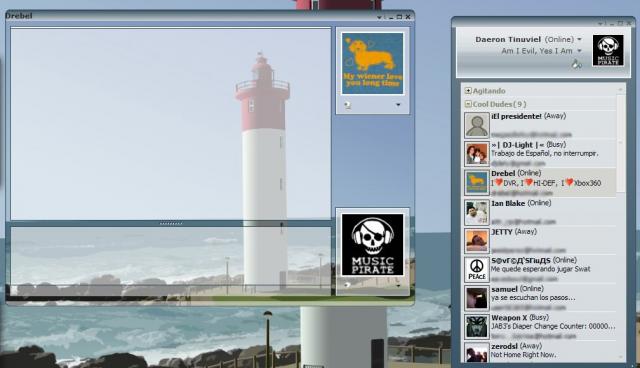This screenshot has height=368, width=640.
Task: Select the »| DJ-Light |« contact name
Action: coord(518,145)
